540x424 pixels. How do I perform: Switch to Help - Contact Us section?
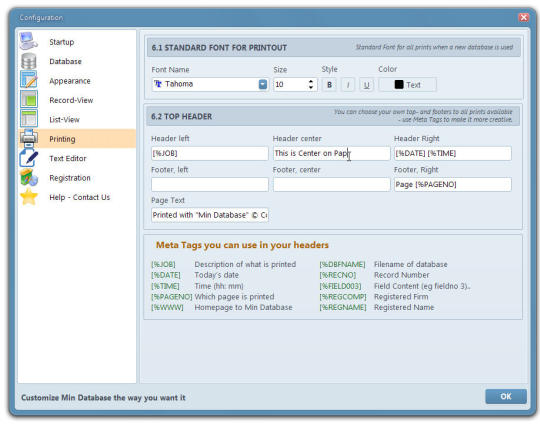point(80,197)
